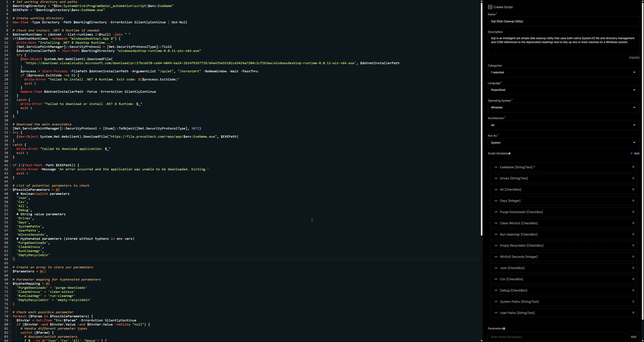The width and height of the screenshot is (644, 342).
Task: Remove the Purge Downloads variable
Action: [x=633, y=212]
